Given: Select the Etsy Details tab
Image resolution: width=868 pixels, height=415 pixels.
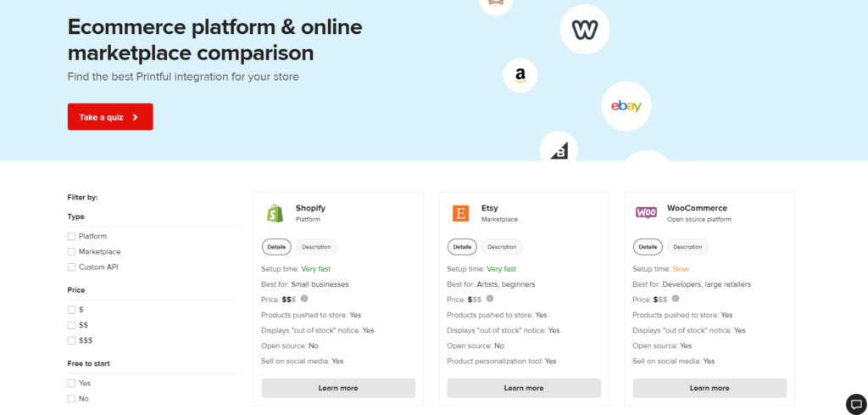Looking at the screenshot, I should [462, 247].
